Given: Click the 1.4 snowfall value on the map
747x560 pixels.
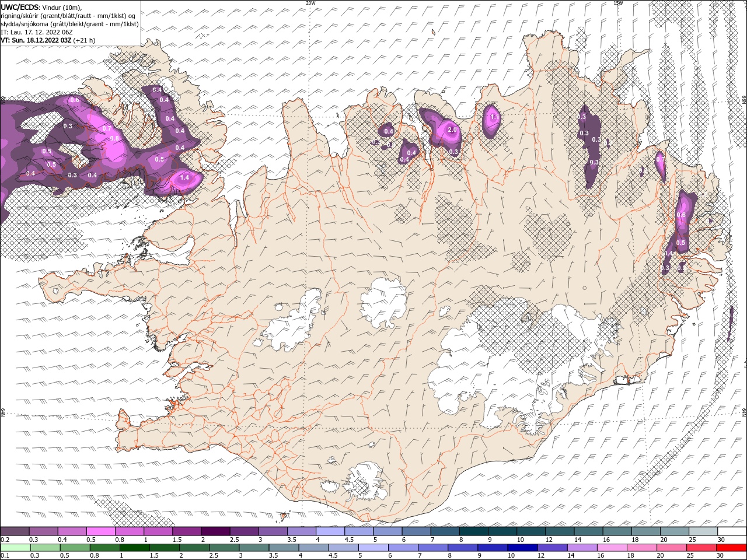Looking at the screenshot, I should pos(185,177).
